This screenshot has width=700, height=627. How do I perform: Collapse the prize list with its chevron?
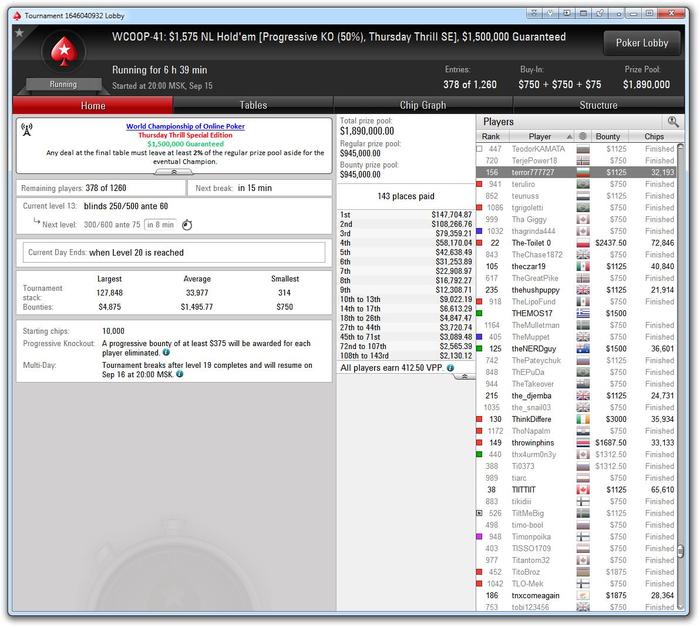464,376
